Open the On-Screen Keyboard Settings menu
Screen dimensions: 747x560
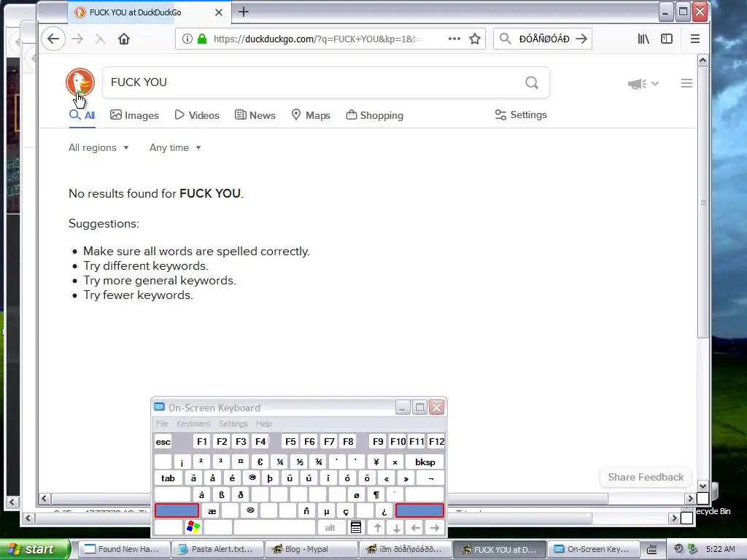point(233,424)
